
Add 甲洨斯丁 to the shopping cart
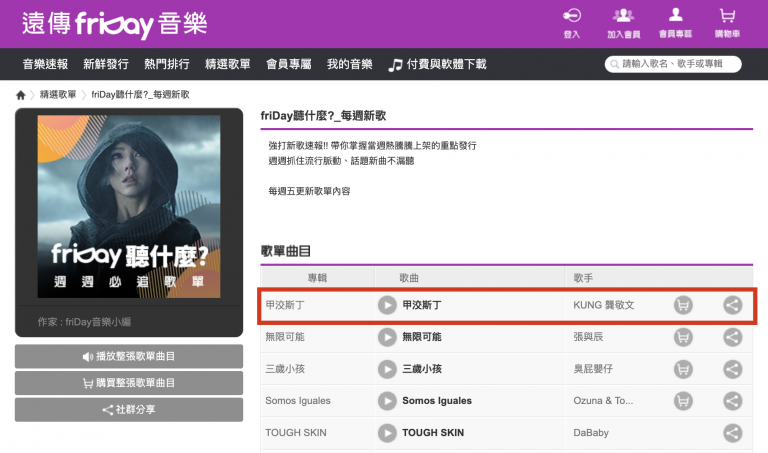[x=683, y=305]
